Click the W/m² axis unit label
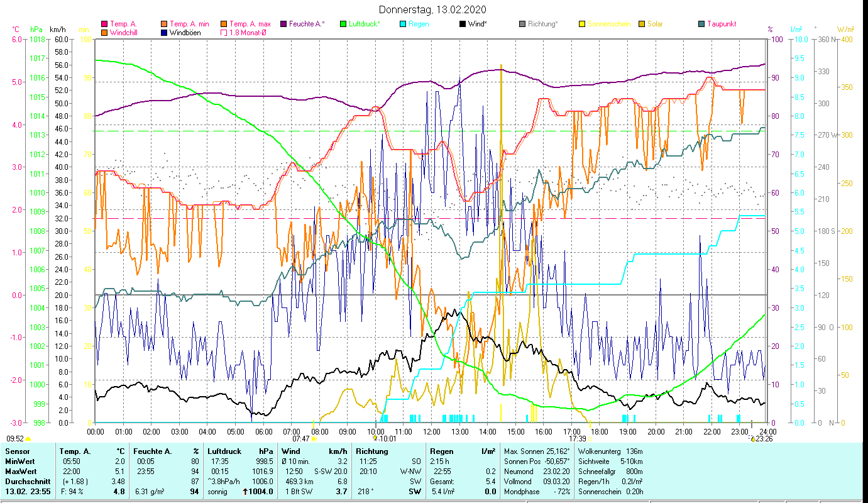This screenshot has width=868, height=503. coord(845,29)
